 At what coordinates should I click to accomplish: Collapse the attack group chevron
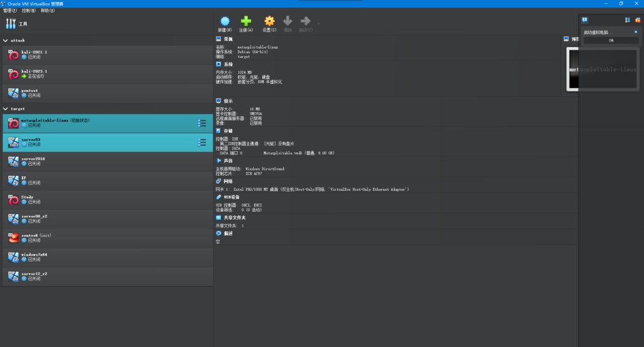6,40
